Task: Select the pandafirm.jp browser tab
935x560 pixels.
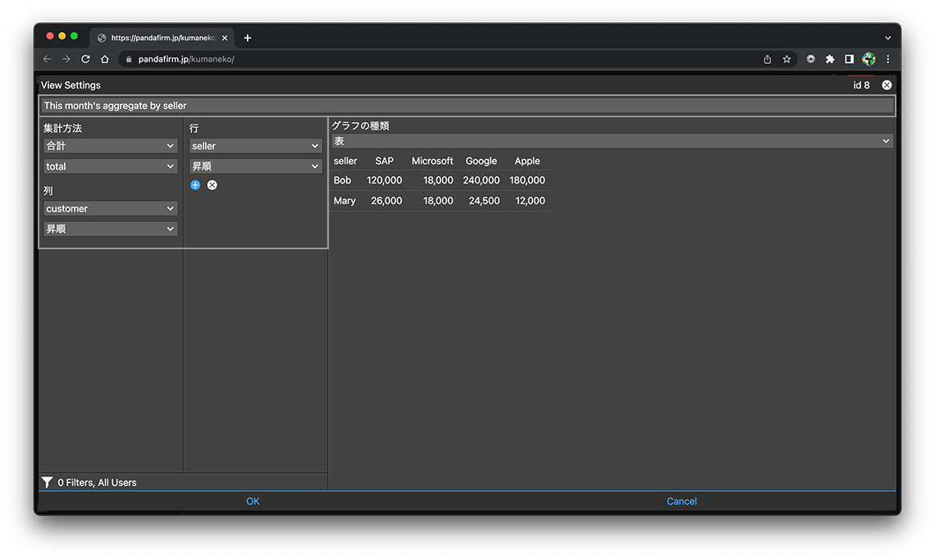Action: point(160,38)
